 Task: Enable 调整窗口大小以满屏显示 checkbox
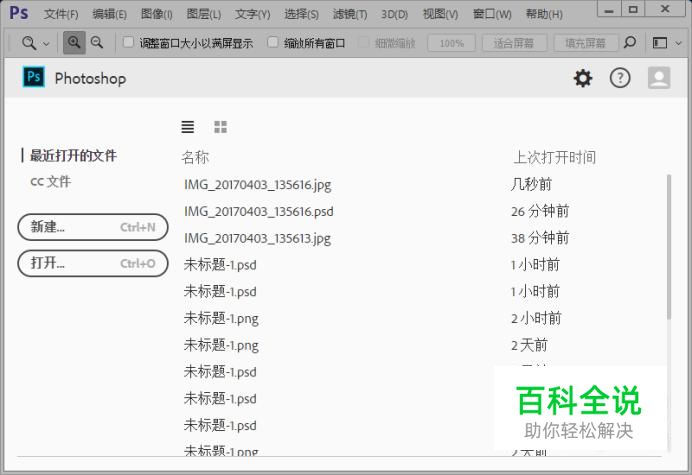pyautogui.click(x=128, y=42)
